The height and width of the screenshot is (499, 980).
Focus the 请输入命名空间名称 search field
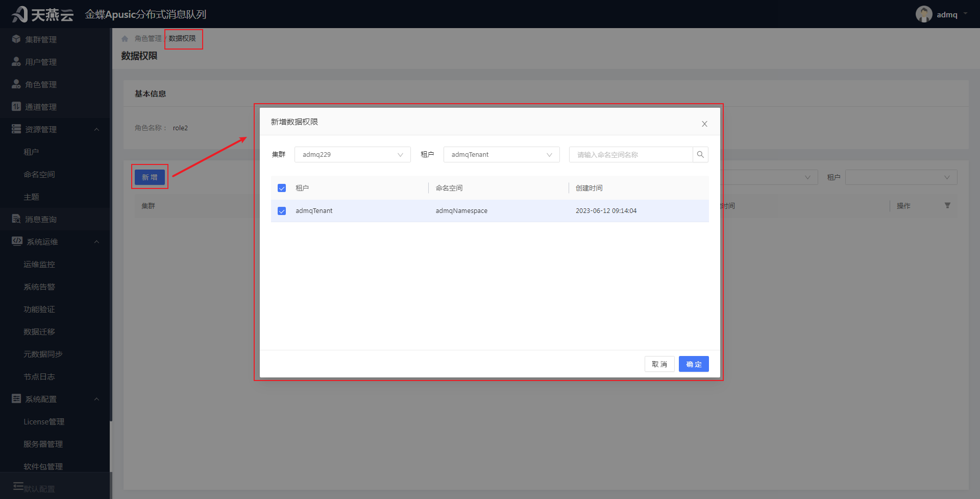(631, 155)
